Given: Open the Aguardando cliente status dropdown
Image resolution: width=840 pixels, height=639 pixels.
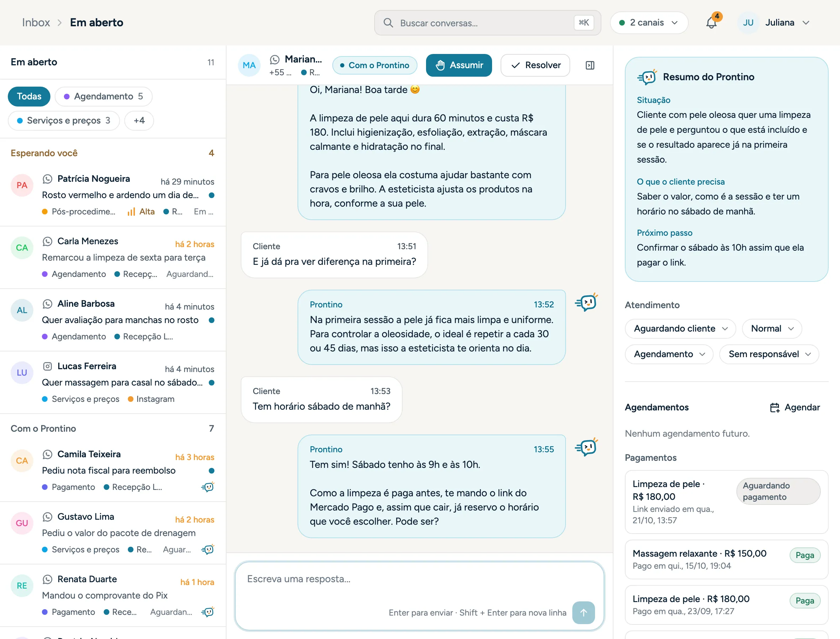Looking at the screenshot, I should 680,329.
